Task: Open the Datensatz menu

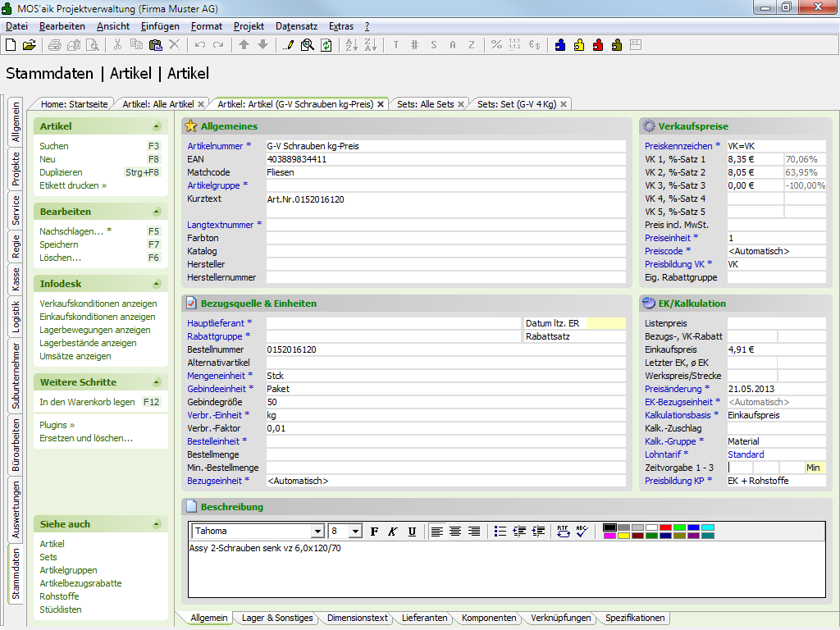Action: coord(296,26)
